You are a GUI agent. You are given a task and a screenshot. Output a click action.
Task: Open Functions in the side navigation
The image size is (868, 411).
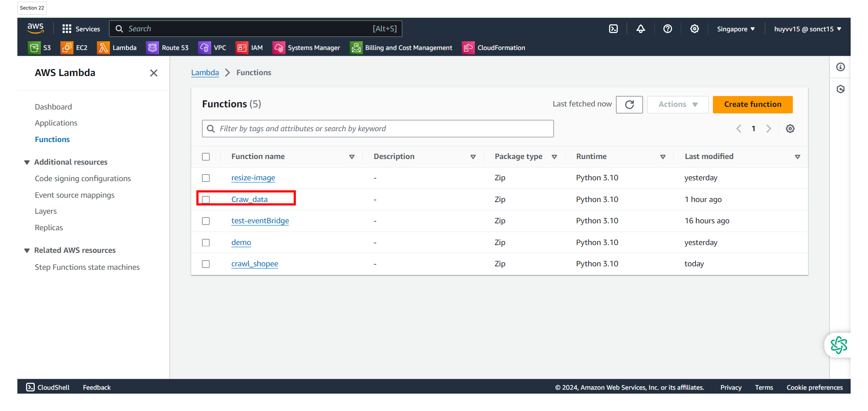tap(52, 139)
